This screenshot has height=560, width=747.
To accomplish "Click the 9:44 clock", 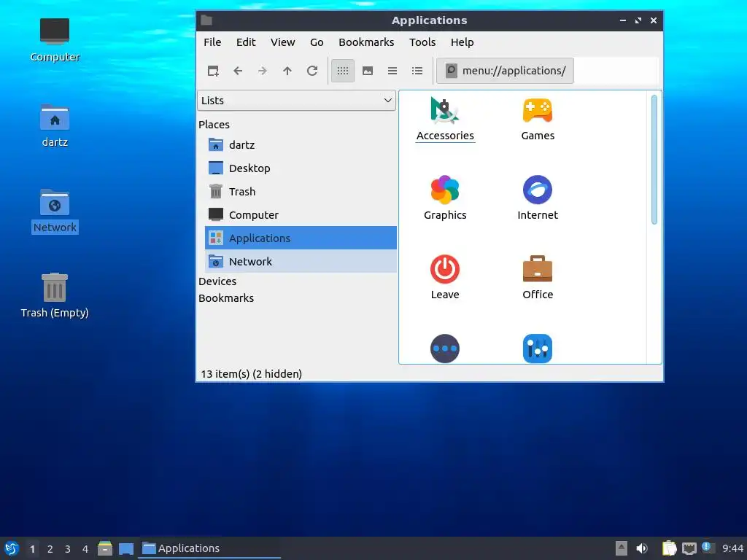I will coord(732,548).
